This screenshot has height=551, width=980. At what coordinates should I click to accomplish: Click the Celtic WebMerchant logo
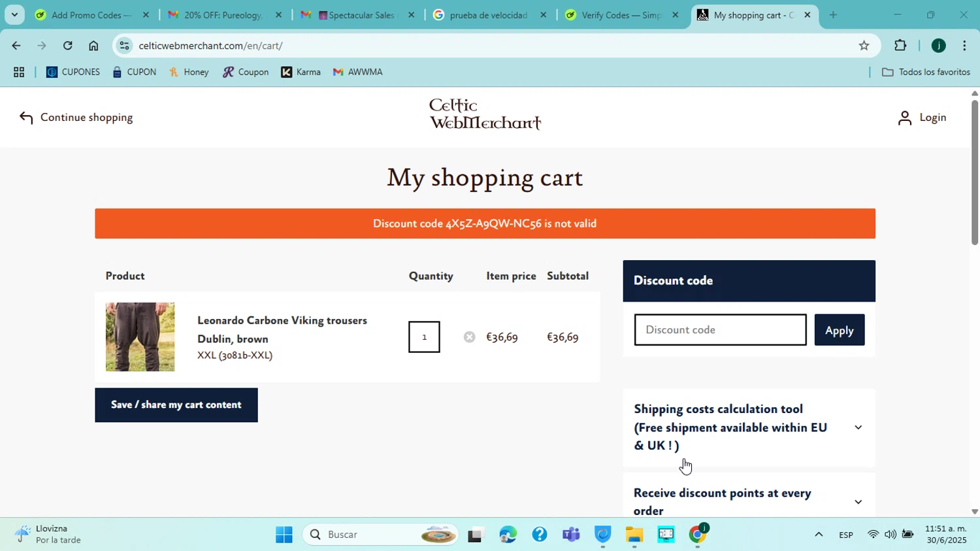pyautogui.click(x=485, y=114)
